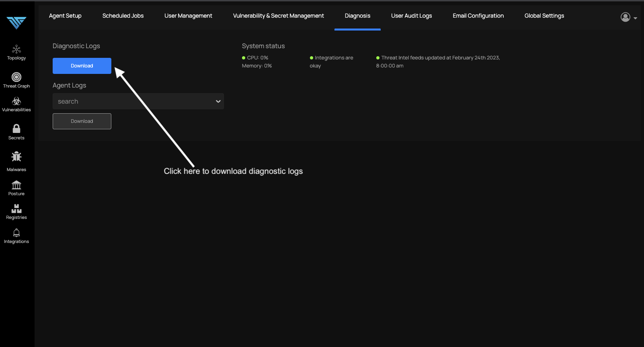Open the Registries boxes icon
644x347 pixels.
click(x=16, y=208)
